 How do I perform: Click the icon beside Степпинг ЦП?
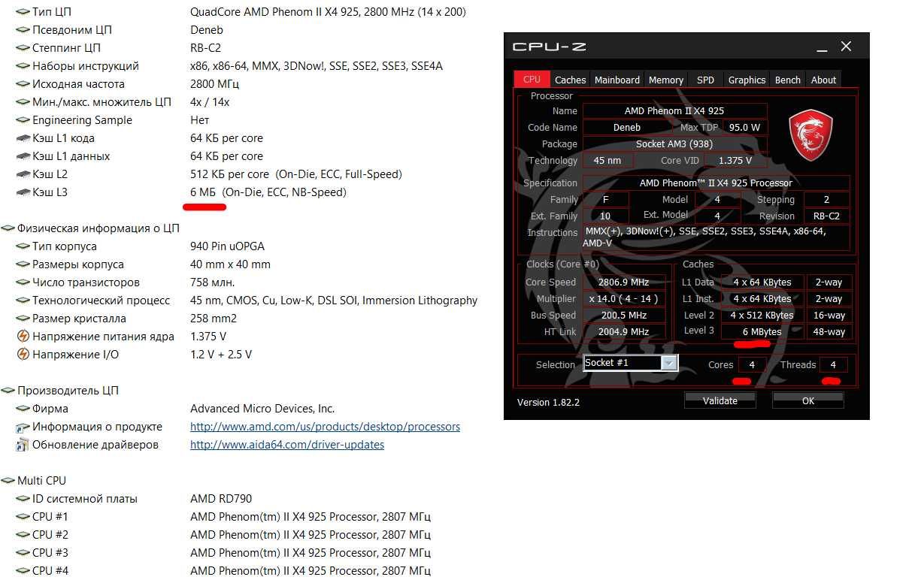[x=23, y=48]
